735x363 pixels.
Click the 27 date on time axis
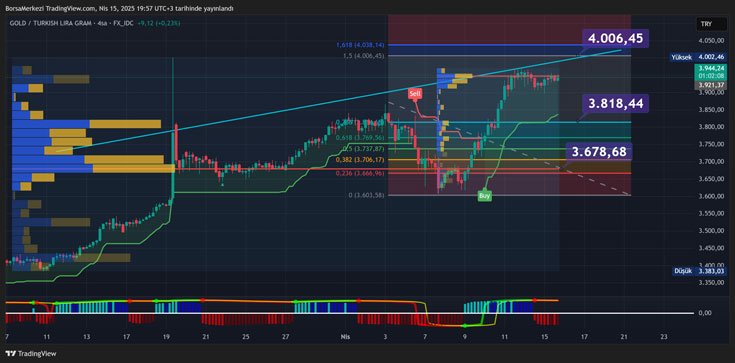point(286,337)
